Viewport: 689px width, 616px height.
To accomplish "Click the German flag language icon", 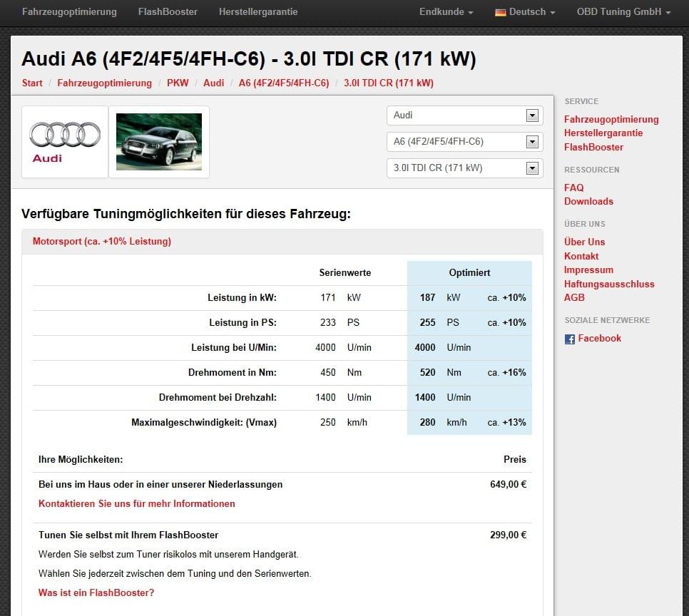I will coord(501,12).
